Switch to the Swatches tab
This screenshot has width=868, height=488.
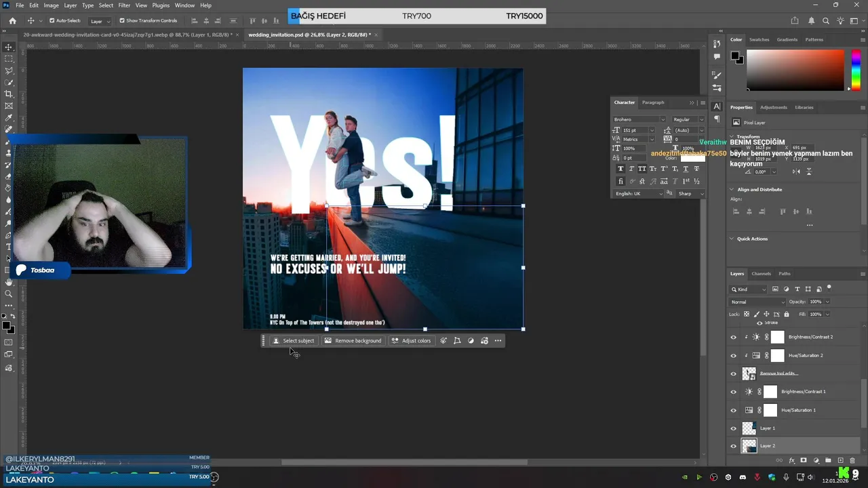coord(759,39)
